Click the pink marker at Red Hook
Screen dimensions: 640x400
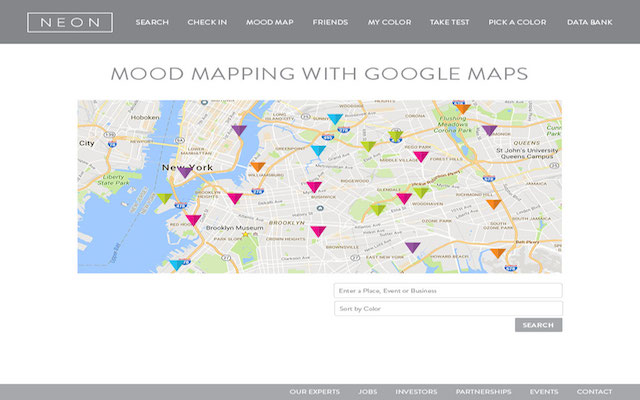coord(193,220)
